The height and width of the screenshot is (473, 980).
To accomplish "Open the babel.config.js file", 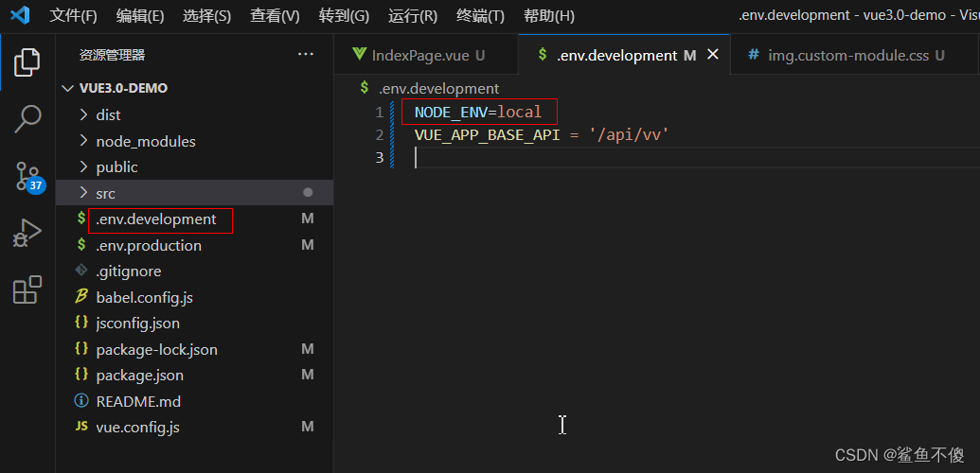I will (144, 297).
